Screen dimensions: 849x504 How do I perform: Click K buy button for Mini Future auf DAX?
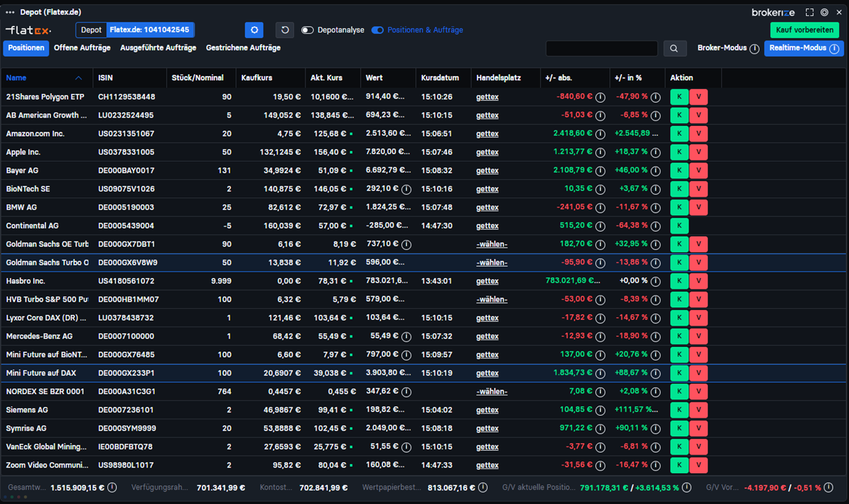click(x=679, y=373)
